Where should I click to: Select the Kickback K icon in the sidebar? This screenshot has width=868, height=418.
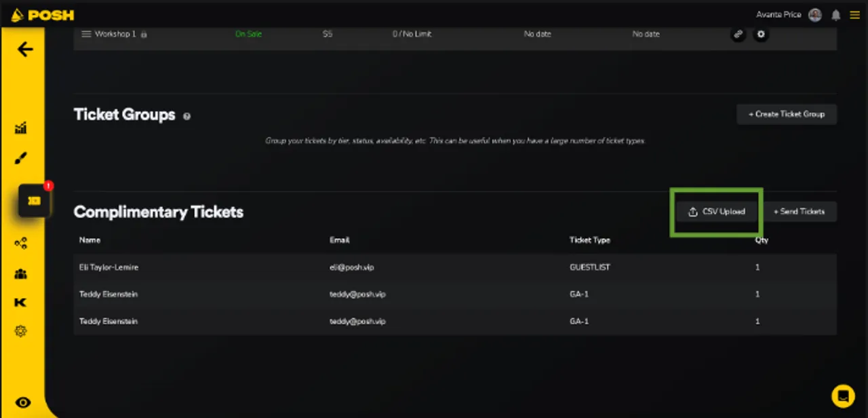point(20,303)
